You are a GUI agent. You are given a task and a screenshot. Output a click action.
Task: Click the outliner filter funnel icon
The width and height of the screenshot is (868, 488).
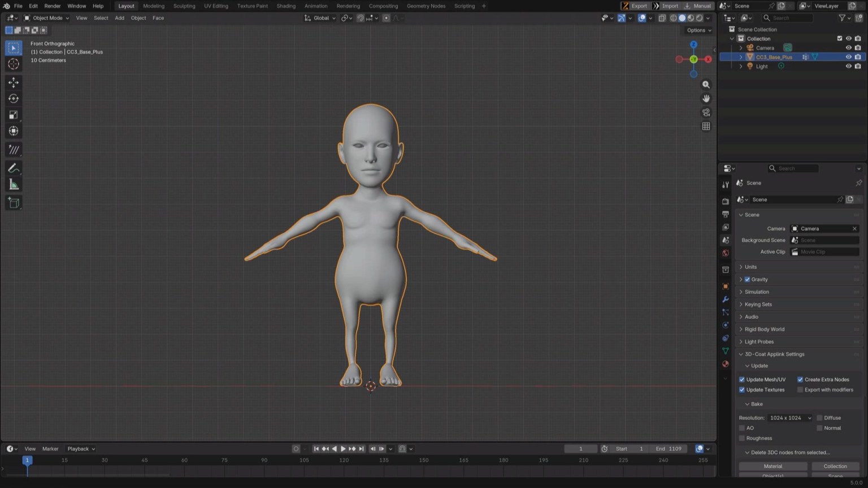click(842, 18)
